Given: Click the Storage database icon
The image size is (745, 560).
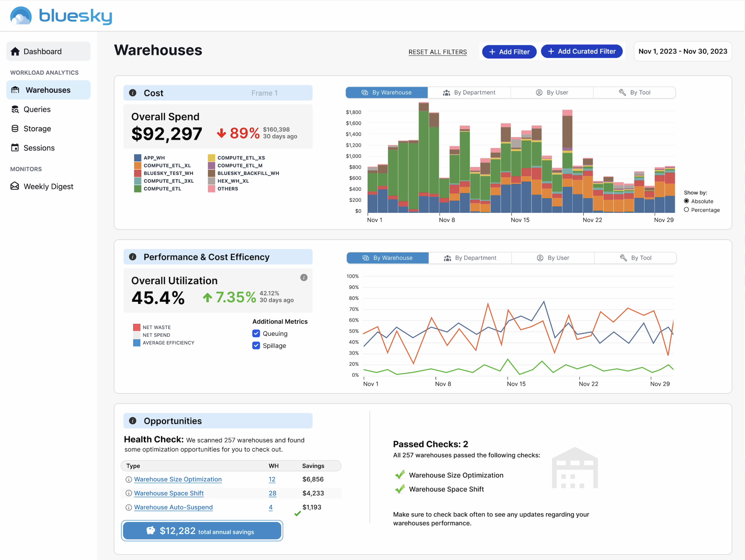Looking at the screenshot, I should pyautogui.click(x=15, y=129).
